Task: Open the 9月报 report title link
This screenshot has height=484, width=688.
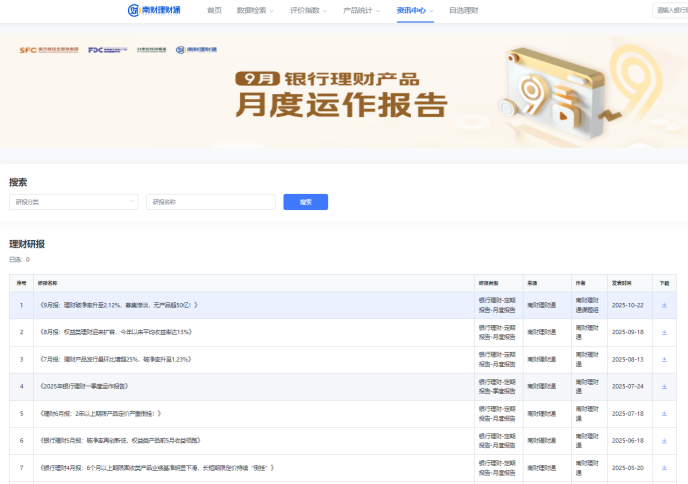Action: (119, 305)
